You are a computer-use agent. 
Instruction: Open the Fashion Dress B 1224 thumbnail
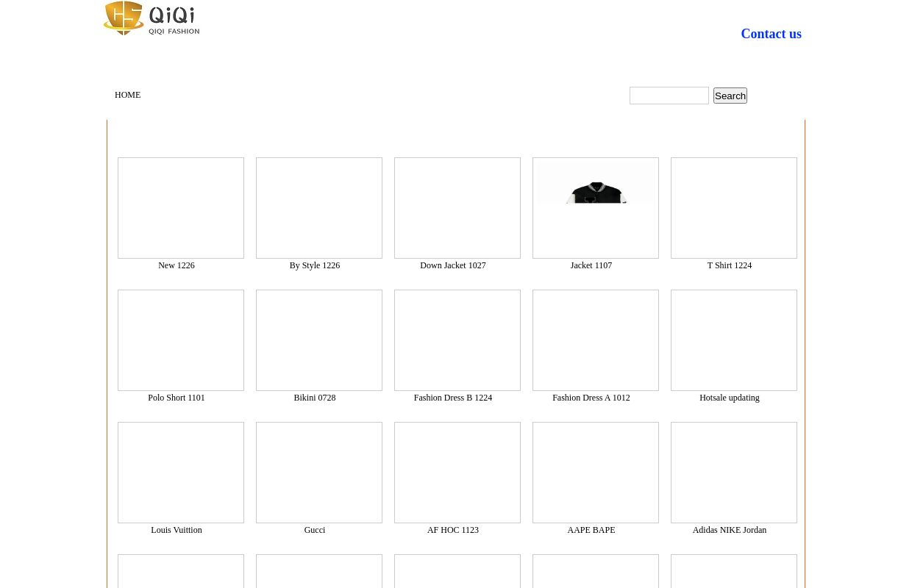pos(457,340)
